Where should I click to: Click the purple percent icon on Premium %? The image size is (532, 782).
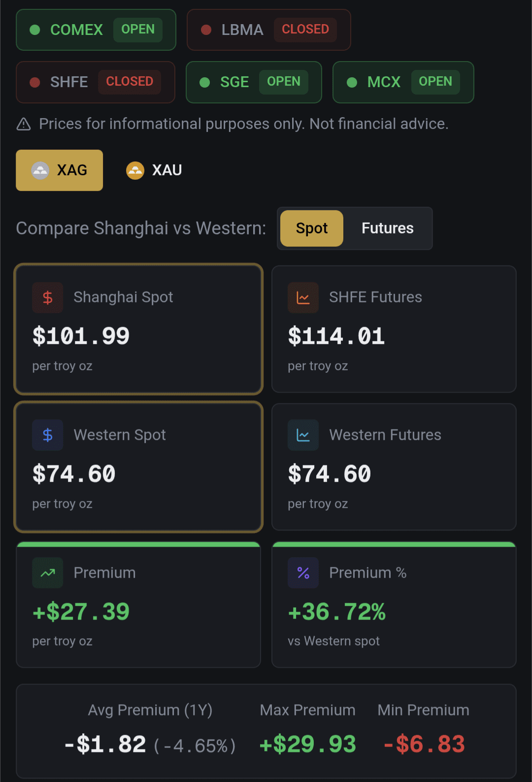pos(303,573)
